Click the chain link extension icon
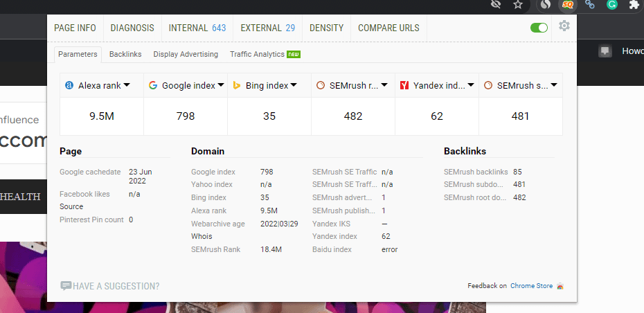This screenshot has height=313, width=644. click(590, 4)
